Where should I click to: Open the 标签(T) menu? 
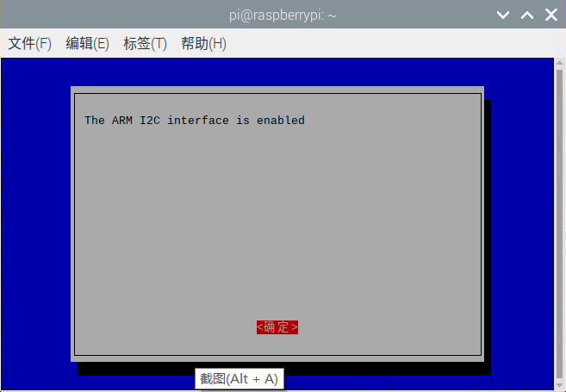[x=145, y=44]
